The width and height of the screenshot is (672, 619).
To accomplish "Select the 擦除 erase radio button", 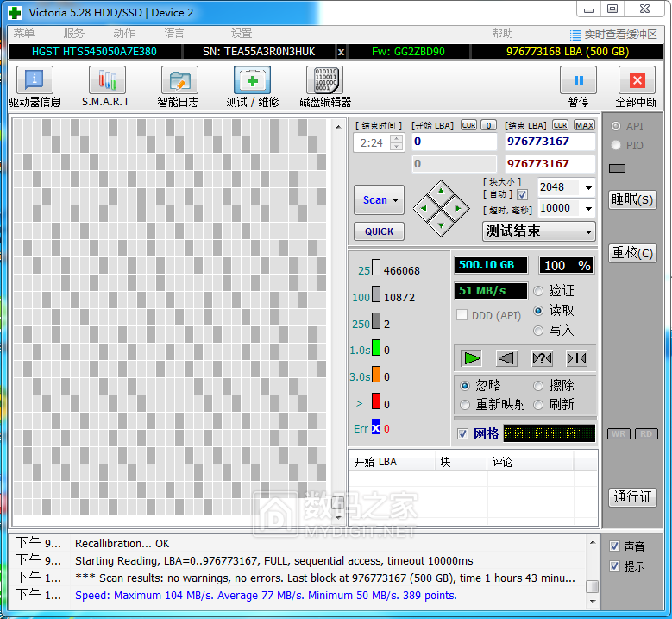I will [538, 386].
